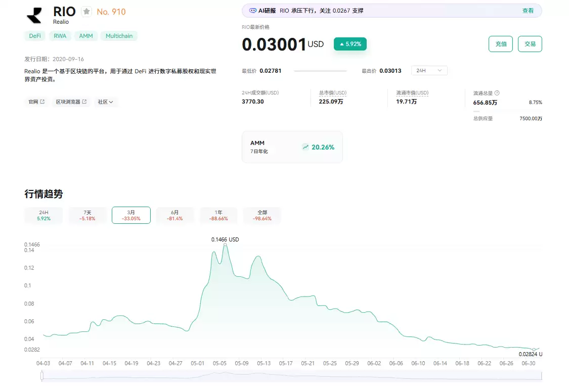Open the 区块浏览器 external link
The width and height of the screenshot is (569, 392).
[x=71, y=102]
